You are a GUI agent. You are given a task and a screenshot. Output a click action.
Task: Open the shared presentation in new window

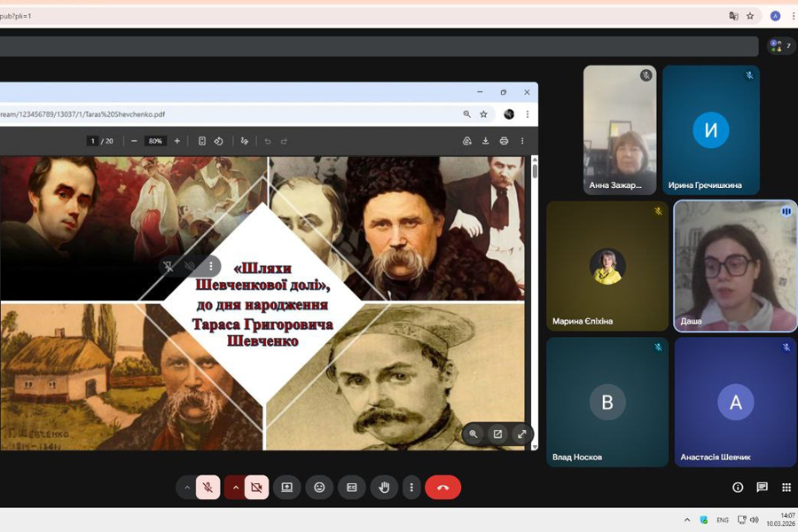(497, 434)
